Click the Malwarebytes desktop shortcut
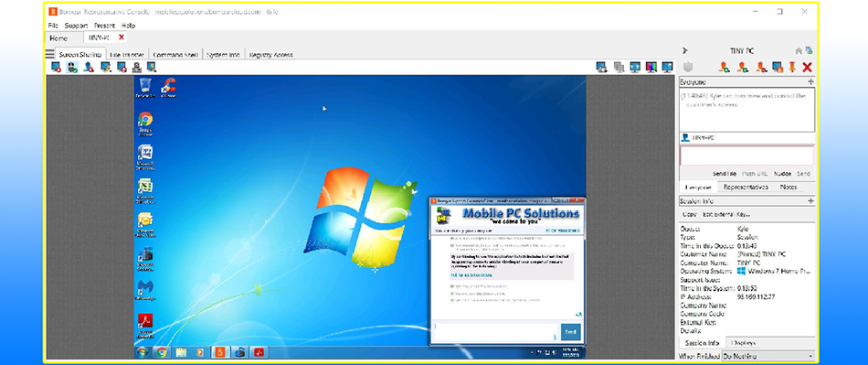868x365 pixels. point(145,291)
